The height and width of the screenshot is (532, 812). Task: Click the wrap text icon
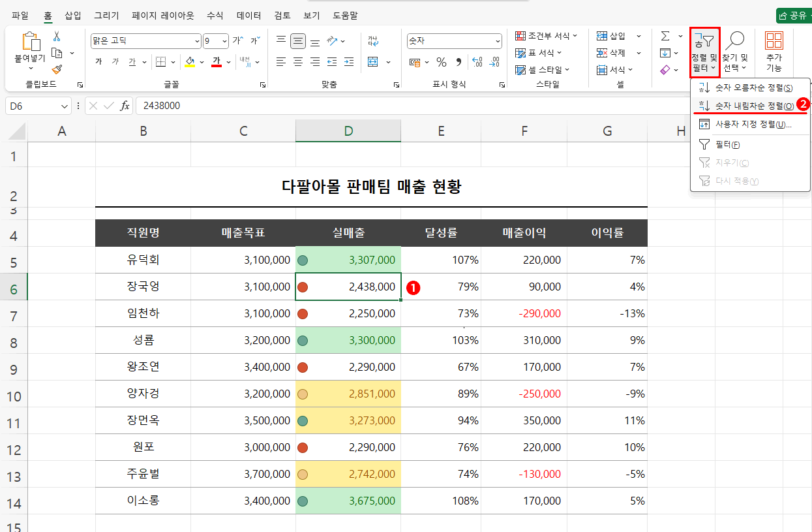coord(373,41)
